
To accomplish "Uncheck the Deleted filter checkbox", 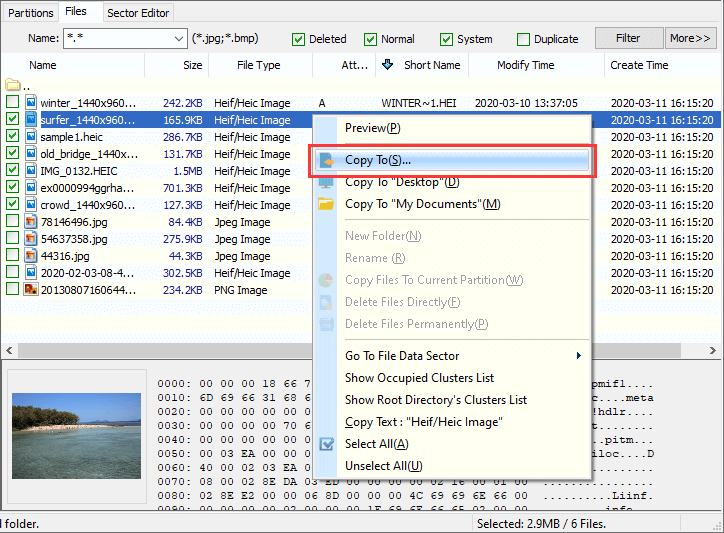I will 298,40.
